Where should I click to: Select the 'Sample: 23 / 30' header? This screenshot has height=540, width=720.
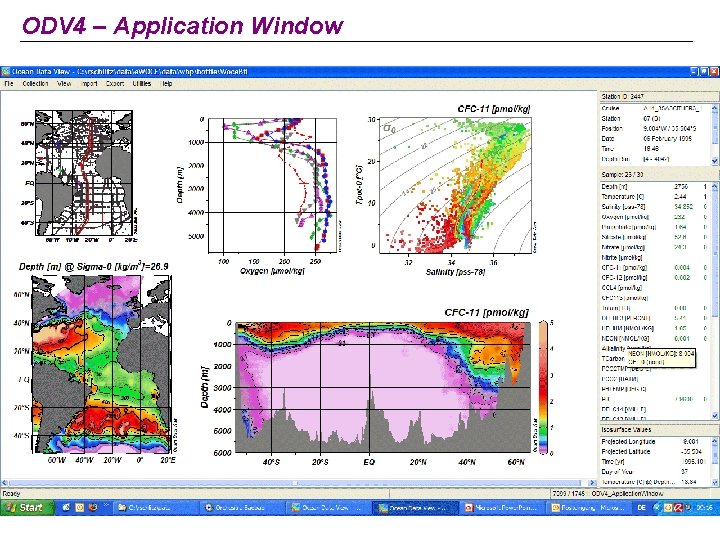tap(658, 174)
